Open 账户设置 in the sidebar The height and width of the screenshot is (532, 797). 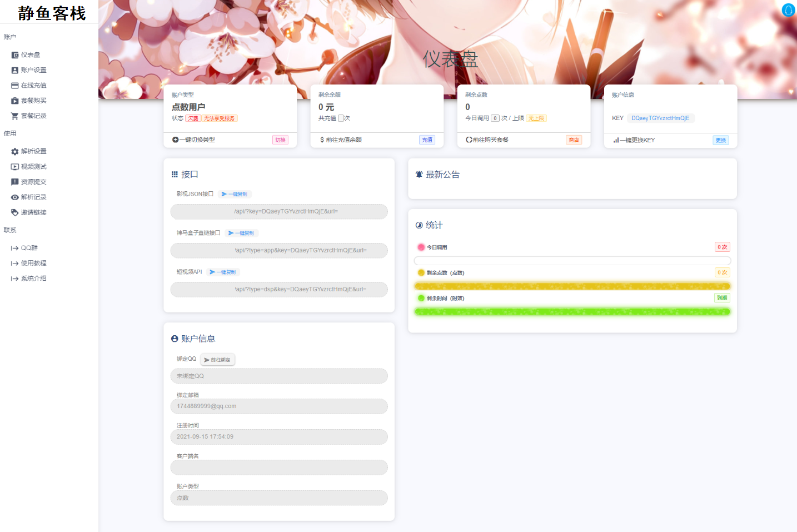(x=33, y=70)
